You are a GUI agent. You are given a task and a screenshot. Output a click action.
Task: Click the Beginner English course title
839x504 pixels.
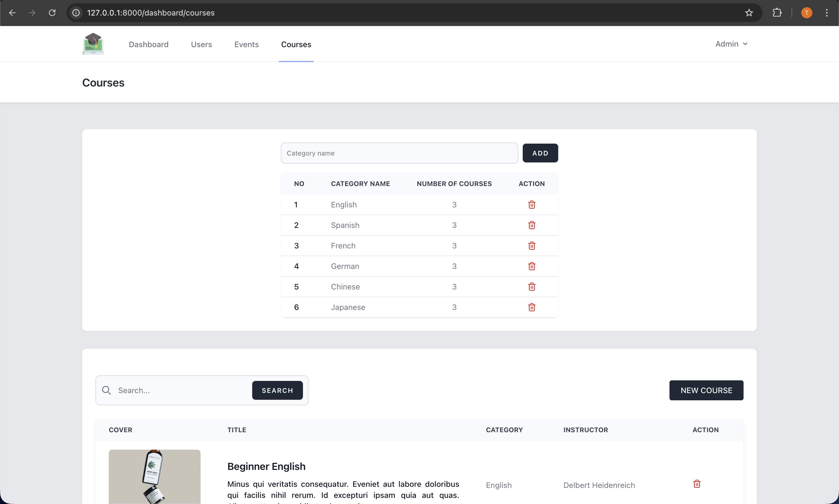coord(266,466)
